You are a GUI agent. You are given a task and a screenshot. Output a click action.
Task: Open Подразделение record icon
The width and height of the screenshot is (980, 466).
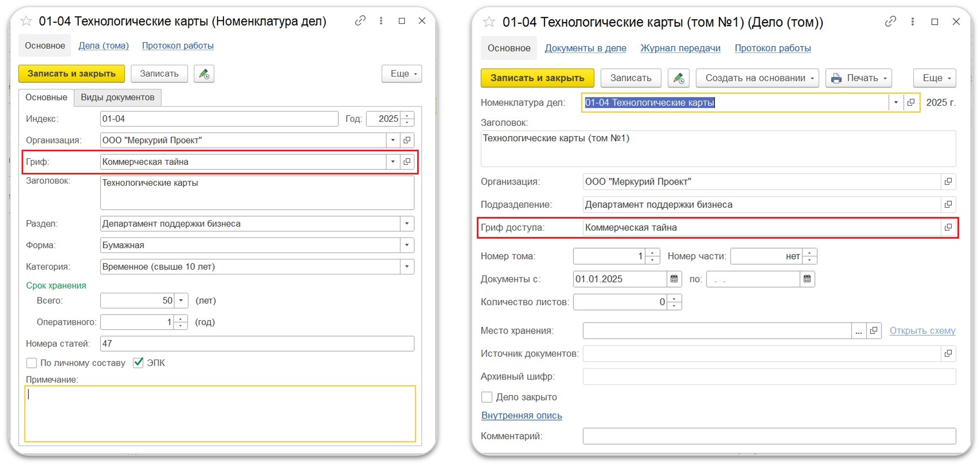tap(948, 204)
